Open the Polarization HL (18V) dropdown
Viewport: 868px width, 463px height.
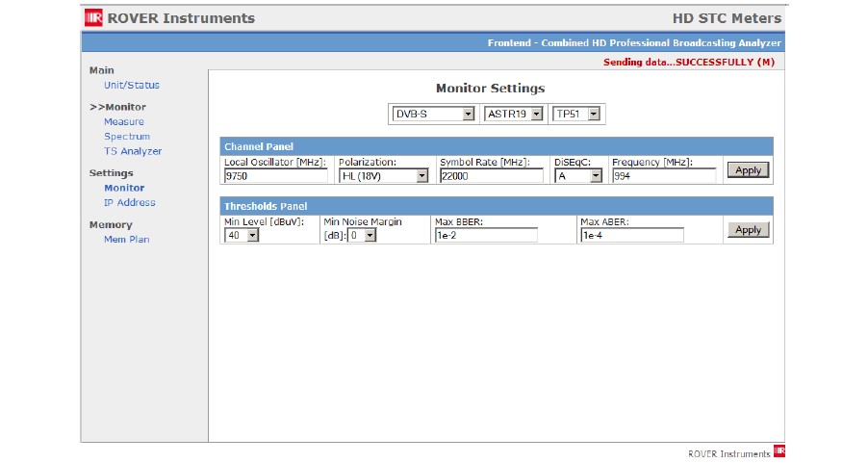point(384,176)
